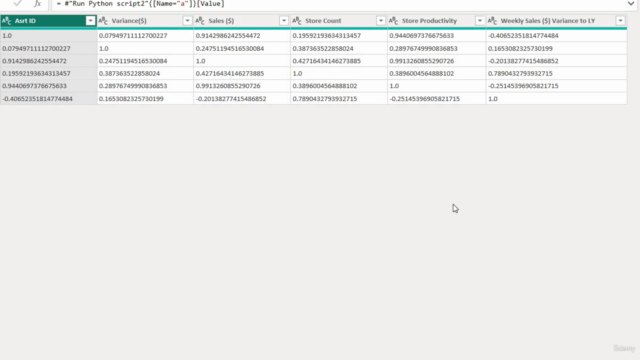Open Weekly Sales Variance to LY dropdown
The height and width of the screenshot is (360, 640).
tap(620, 21)
